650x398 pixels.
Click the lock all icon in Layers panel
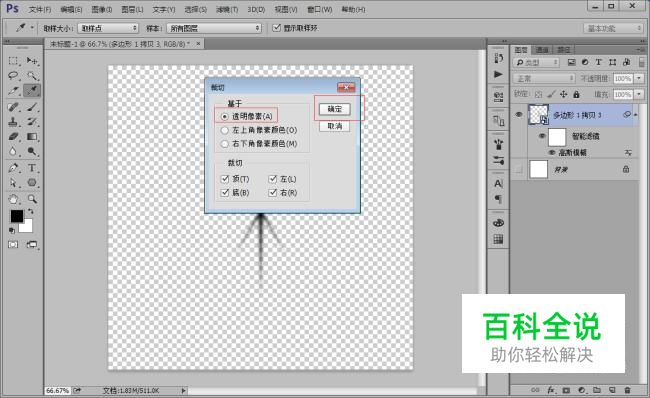pyautogui.click(x=576, y=95)
